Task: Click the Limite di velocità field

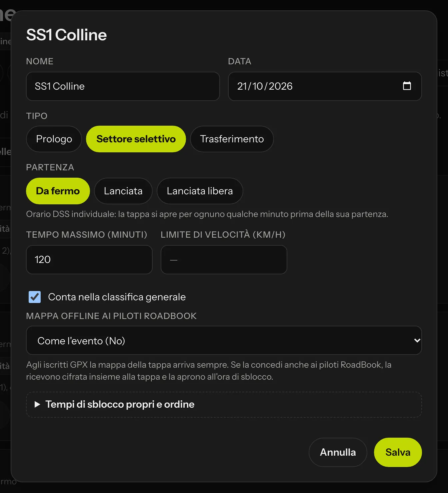Action: [224, 260]
